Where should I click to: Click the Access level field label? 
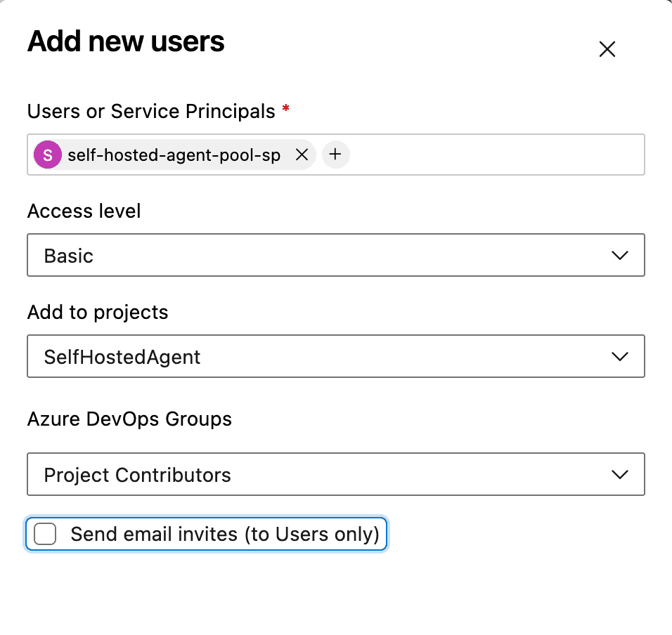pyautogui.click(x=84, y=211)
